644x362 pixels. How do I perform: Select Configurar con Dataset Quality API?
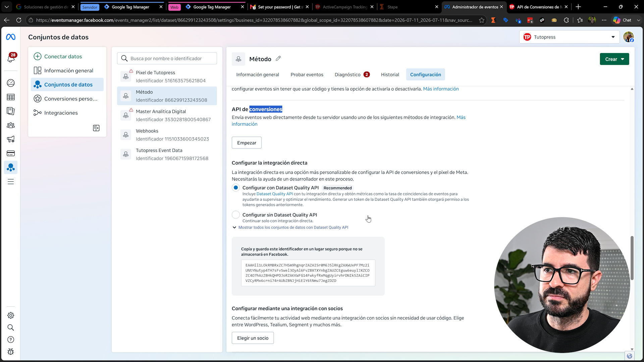(236, 188)
